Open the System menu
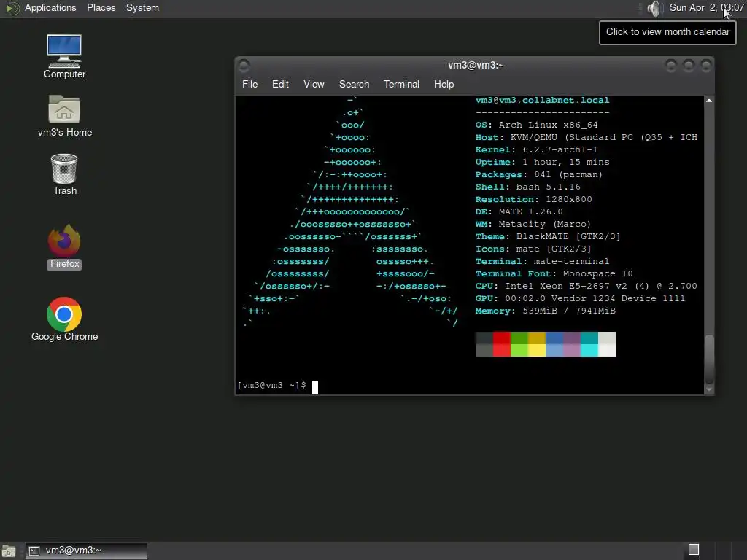Screen dimensions: 747x560 142,7
